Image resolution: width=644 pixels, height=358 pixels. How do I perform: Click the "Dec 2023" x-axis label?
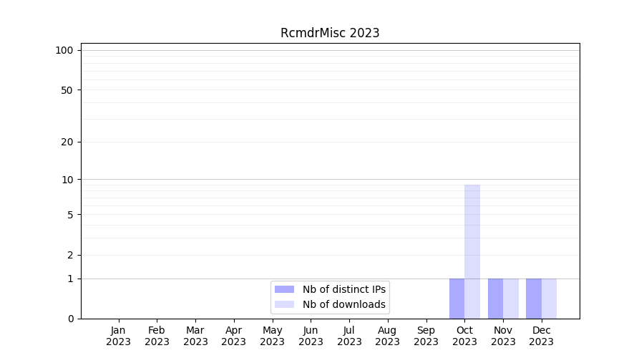[x=541, y=336]
